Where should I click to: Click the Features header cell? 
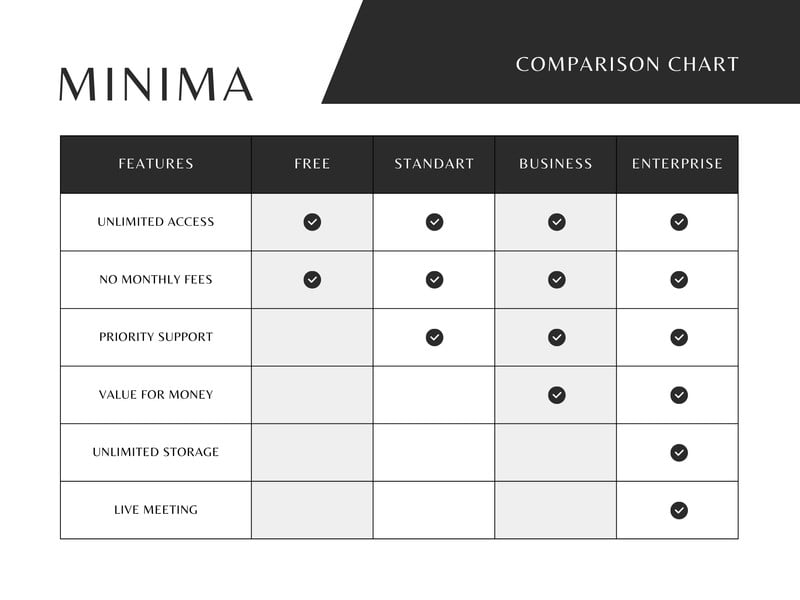(x=156, y=164)
